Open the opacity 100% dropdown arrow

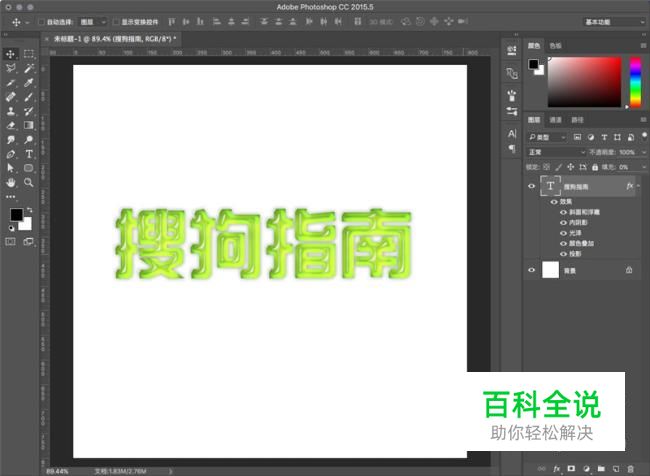tap(644, 153)
